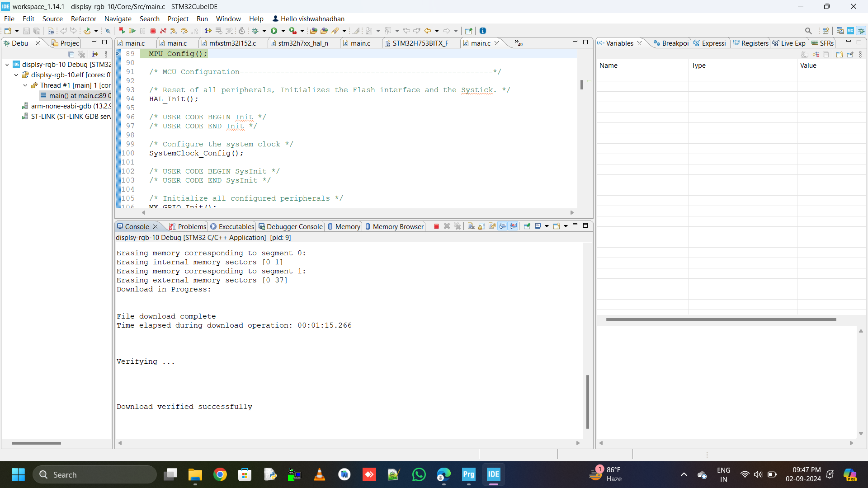Screen dimensions: 868x488
Task: Toggle Skip All Breakpoints
Action: click(108, 31)
